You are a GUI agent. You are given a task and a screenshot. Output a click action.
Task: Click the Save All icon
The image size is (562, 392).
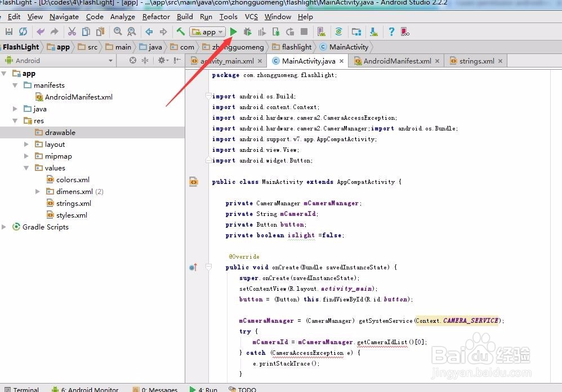click(x=8, y=31)
